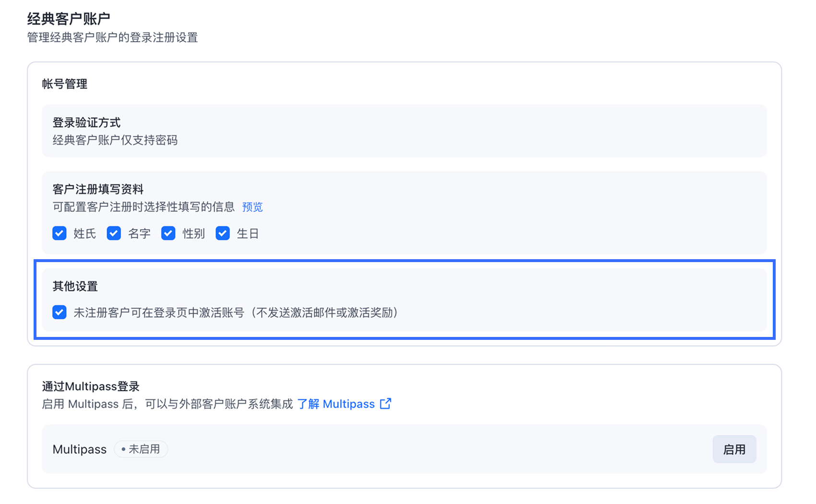Click the 客户注册填写资料 heading
The image size is (816, 504).
(98, 189)
